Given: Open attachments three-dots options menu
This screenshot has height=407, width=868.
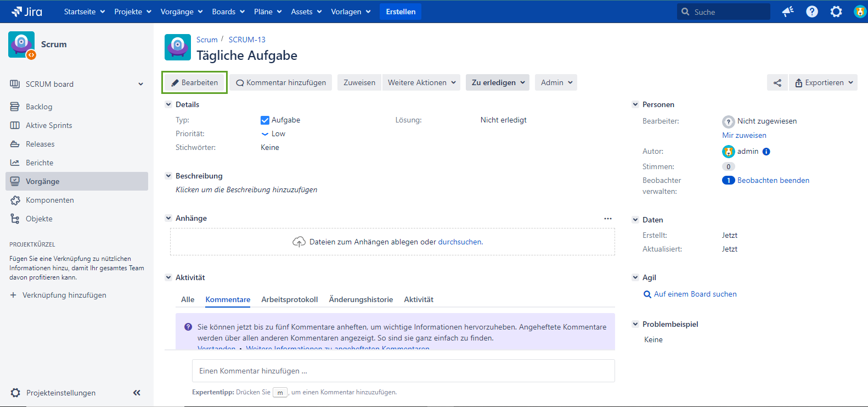Looking at the screenshot, I should [x=608, y=219].
